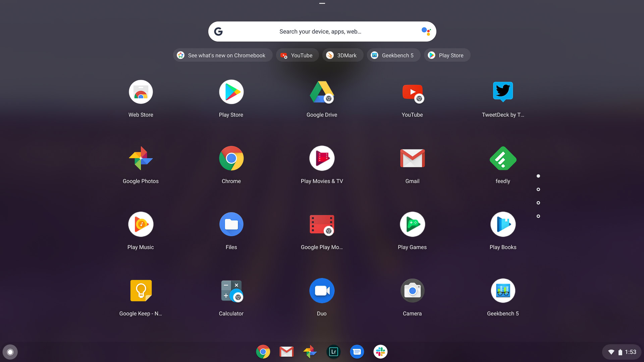Open Chrome browser from taskbar
Image resolution: width=644 pixels, height=362 pixels.
point(263,352)
